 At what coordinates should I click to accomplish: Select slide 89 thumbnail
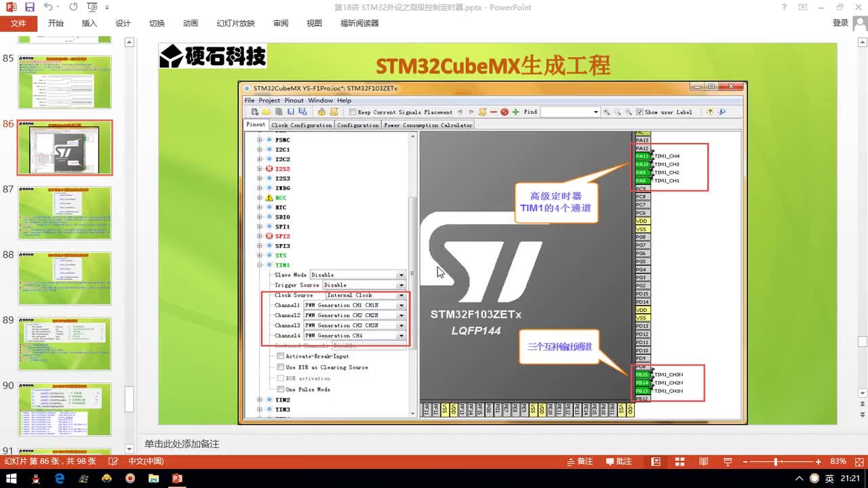point(64,344)
